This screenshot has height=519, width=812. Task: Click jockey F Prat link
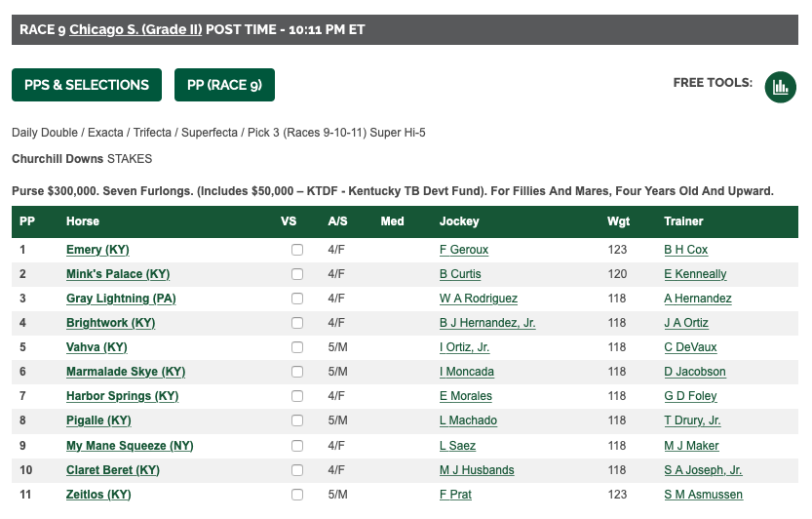point(456,495)
